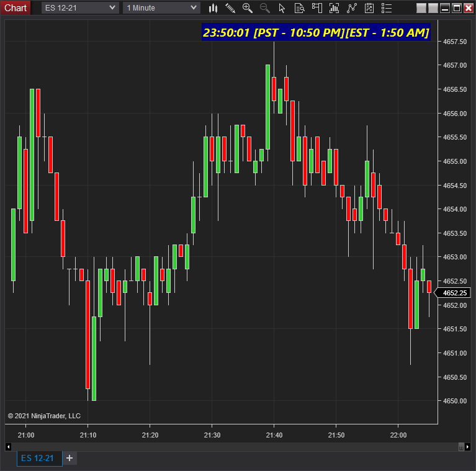This screenshot has height=471, width=476.
Task: Click the 4651.00 price axis label
Action: (x=455, y=353)
